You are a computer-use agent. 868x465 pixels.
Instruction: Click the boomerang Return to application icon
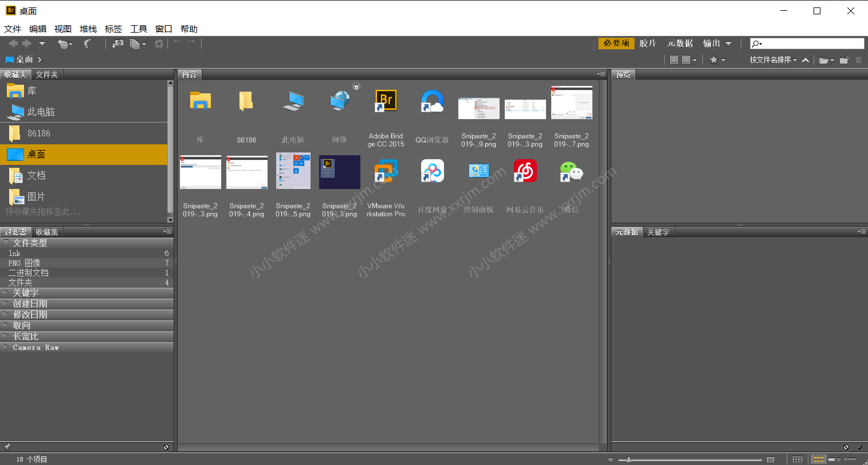point(87,44)
